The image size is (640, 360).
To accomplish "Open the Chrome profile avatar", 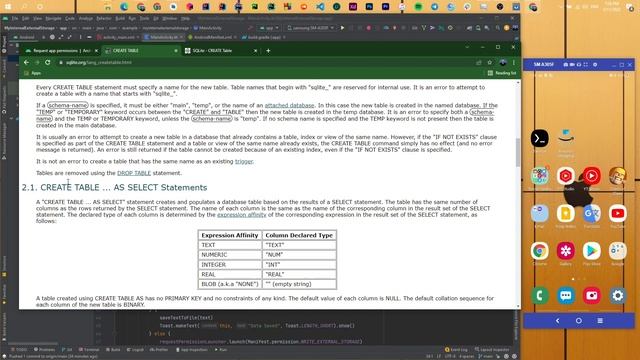I will 503,62.
